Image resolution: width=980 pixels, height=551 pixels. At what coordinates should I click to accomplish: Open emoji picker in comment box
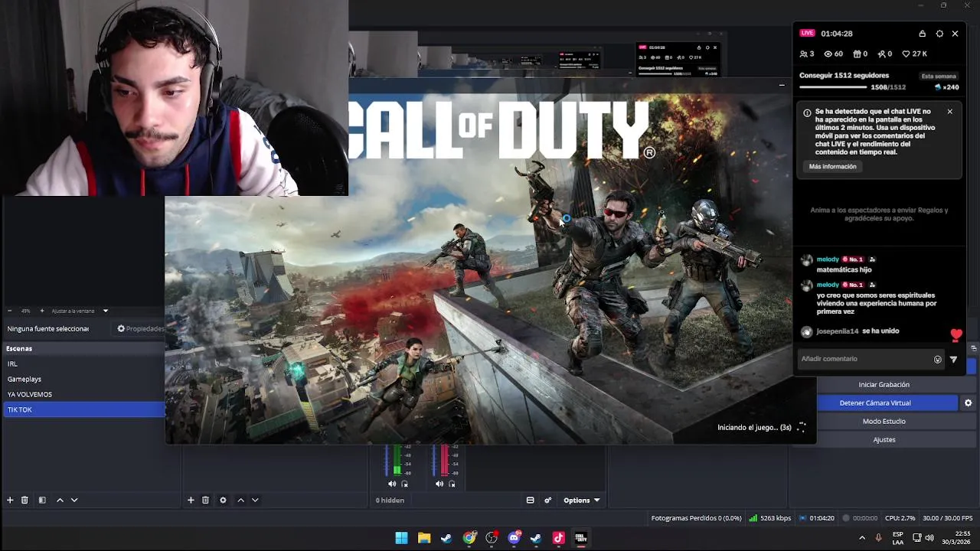pyautogui.click(x=937, y=359)
